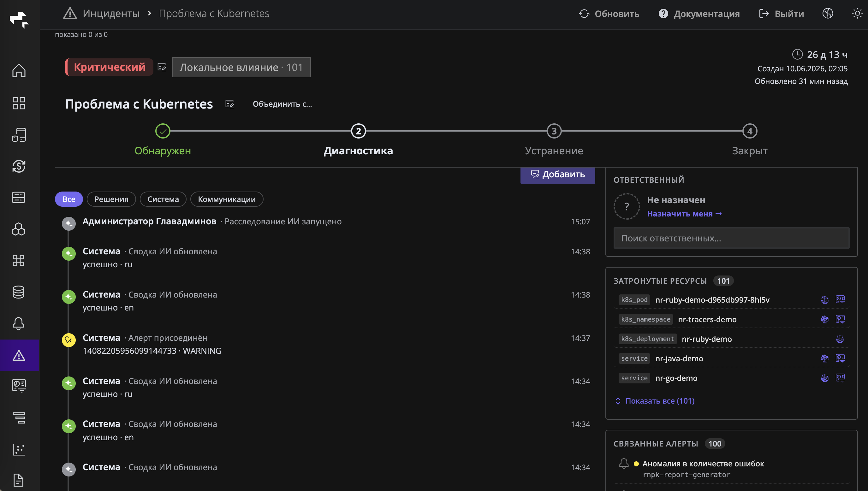This screenshot has width=868, height=491.
Task: Click the Локальное влияние · 101 badge
Action: coord(241,67)
